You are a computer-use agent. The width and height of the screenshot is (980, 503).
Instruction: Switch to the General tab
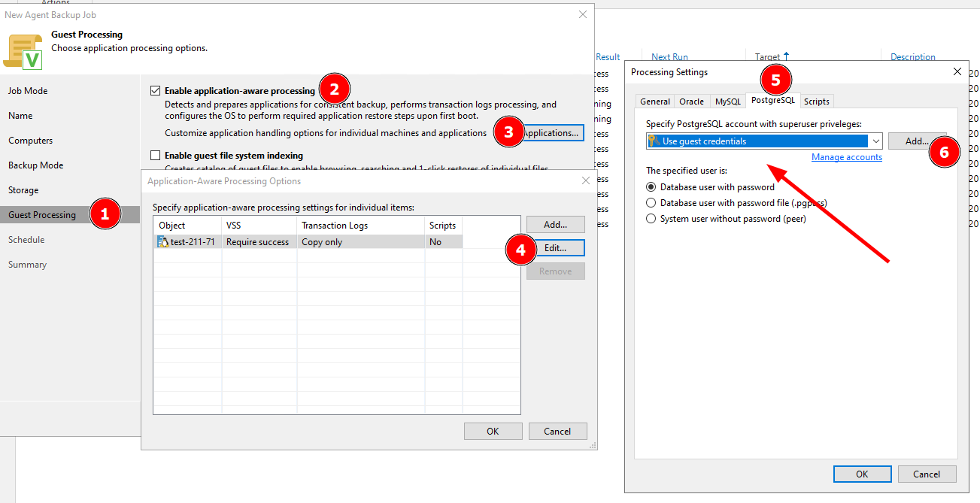coord(655,102)
